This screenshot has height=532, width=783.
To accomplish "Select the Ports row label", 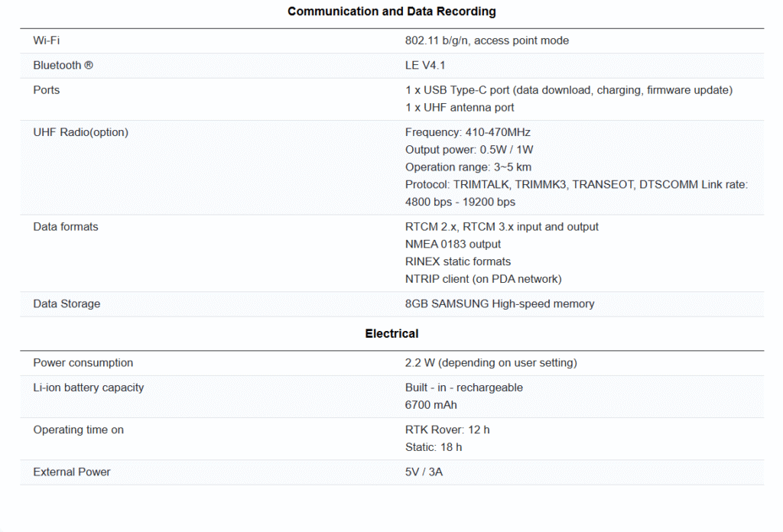I will [x=46, y=90].
